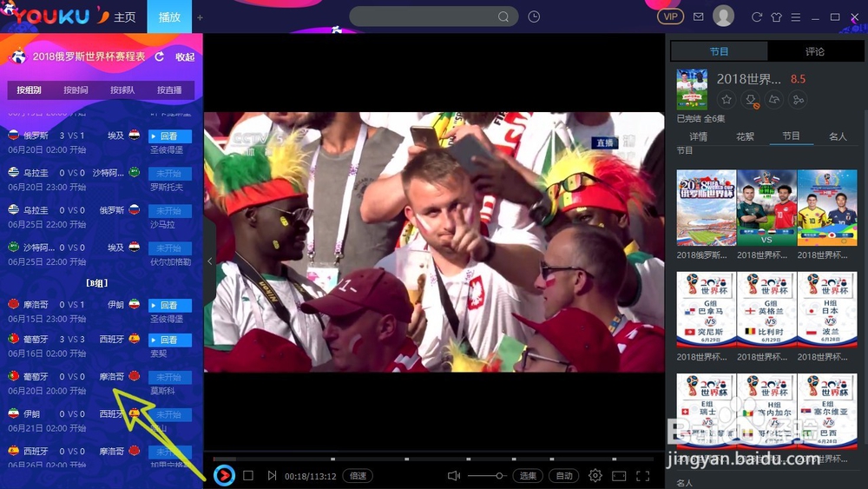Open the 自动 quality menu
This screenshot has height=489, width=868.
[564, 476]
